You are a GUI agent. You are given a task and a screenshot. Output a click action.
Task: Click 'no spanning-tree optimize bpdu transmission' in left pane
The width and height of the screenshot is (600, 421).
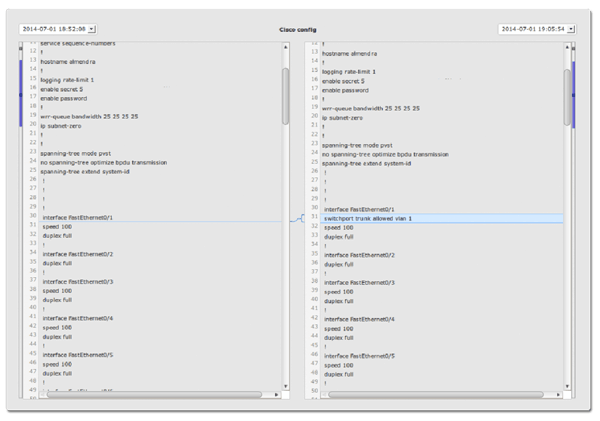pyautogui.click(x=104, y=163)
